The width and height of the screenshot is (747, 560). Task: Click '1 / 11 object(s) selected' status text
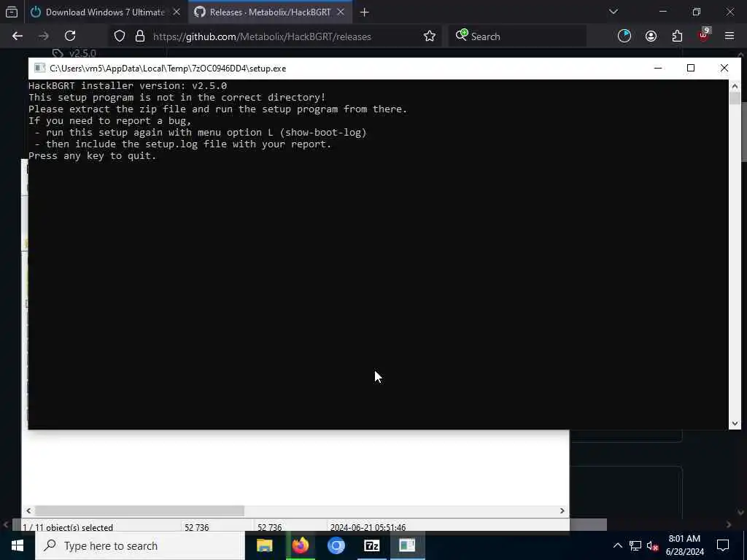coord(68,527)
